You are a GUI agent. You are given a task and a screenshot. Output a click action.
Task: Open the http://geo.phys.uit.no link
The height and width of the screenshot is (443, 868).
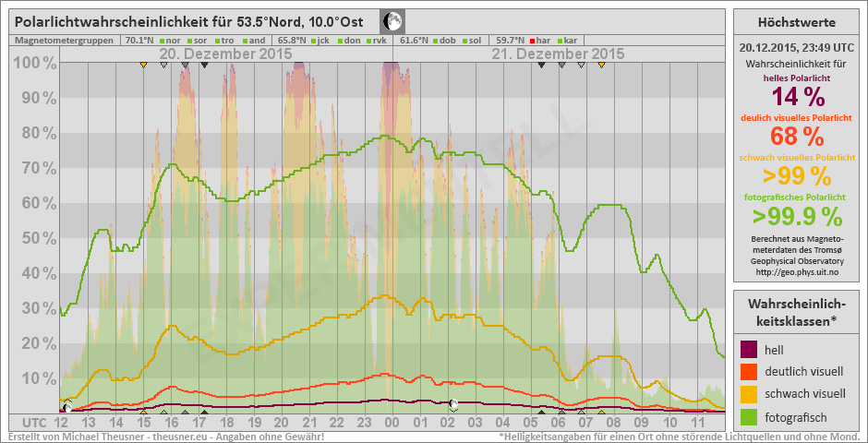pyautogui.click(x=795, y=271)
